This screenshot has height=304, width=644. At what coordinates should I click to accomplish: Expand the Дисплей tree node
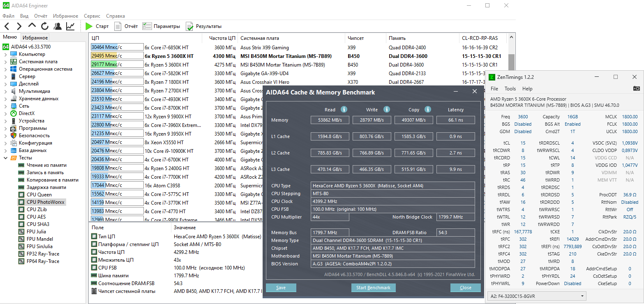[5, 84]
